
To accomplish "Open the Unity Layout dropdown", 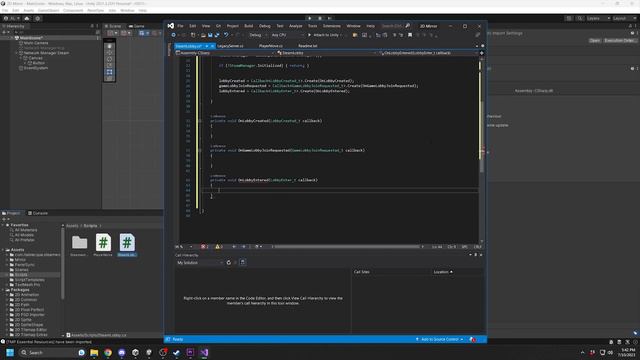I will tap(624, 18).
